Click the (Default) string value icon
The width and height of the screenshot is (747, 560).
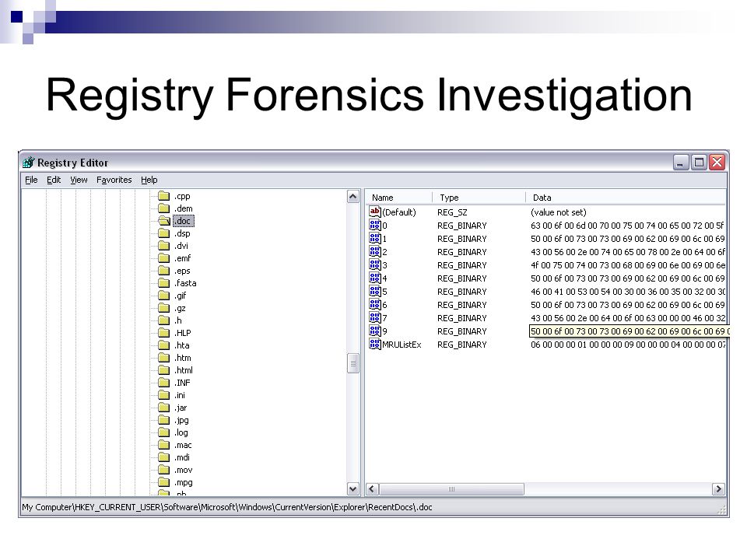[x=375, y=212]
